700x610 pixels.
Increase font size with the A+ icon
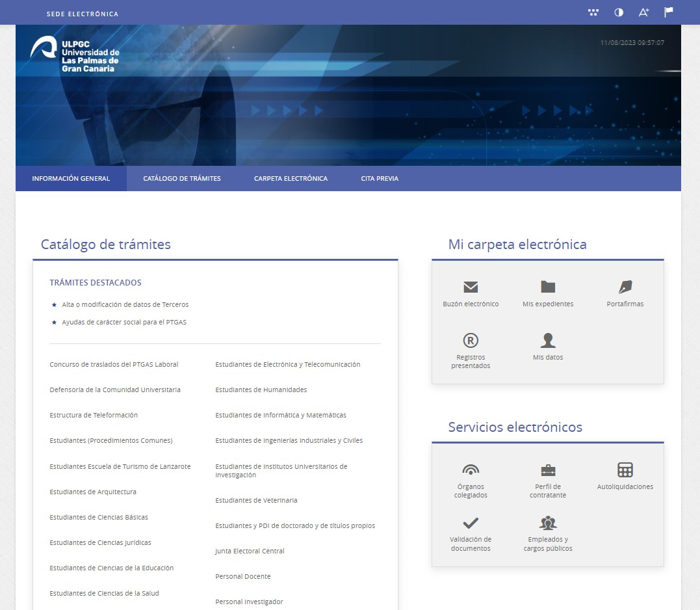click(x=643, y=12)
